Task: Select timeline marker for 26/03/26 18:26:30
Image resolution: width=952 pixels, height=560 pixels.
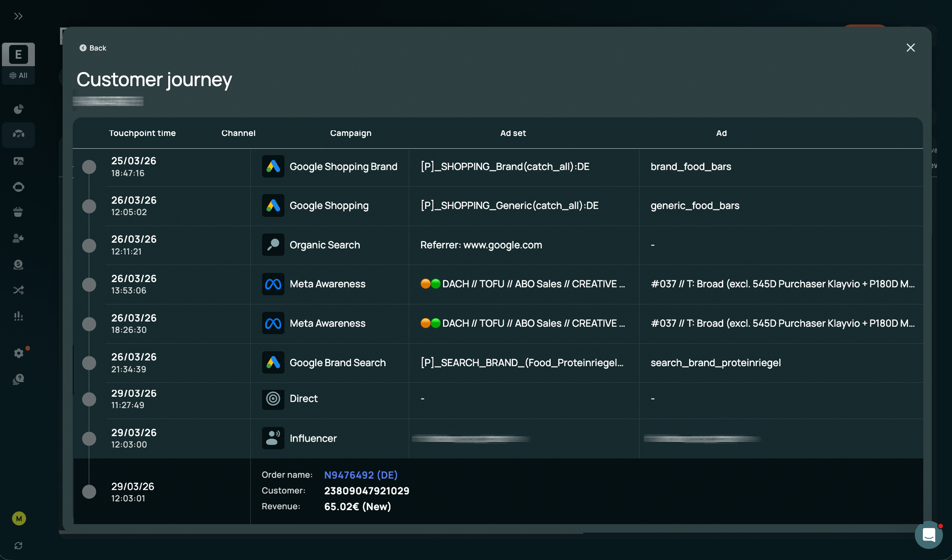Action: pyautogui.click(x=89, y=324)
